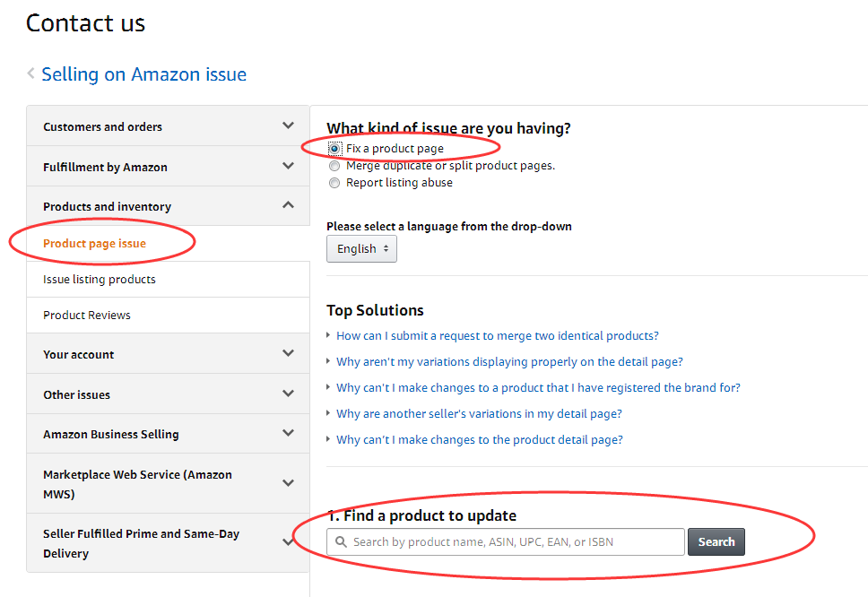Select the Fix a product page radio
This screenshot has height=597, width=868.
[x=334, y=149]
